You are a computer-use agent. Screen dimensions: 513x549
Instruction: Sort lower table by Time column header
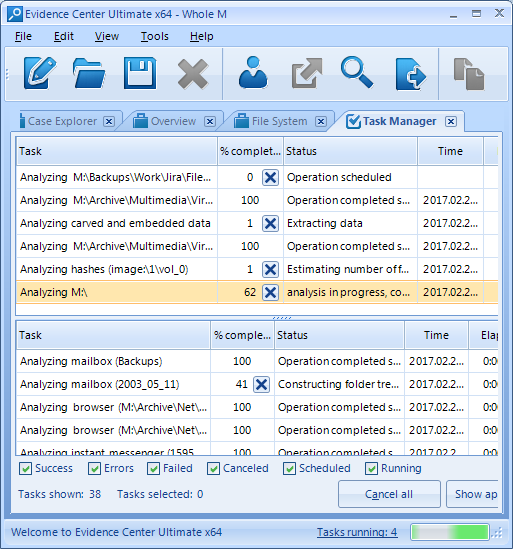click(436, 335)
